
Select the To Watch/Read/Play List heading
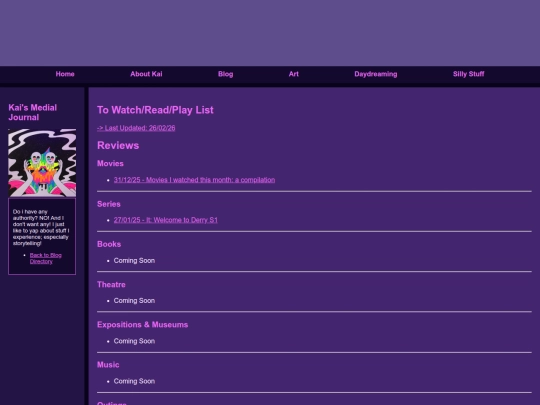click(155, 110)
